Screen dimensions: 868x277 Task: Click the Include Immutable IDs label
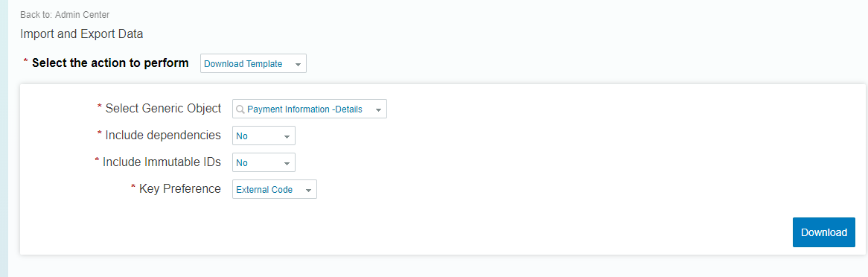pos(162,162)
